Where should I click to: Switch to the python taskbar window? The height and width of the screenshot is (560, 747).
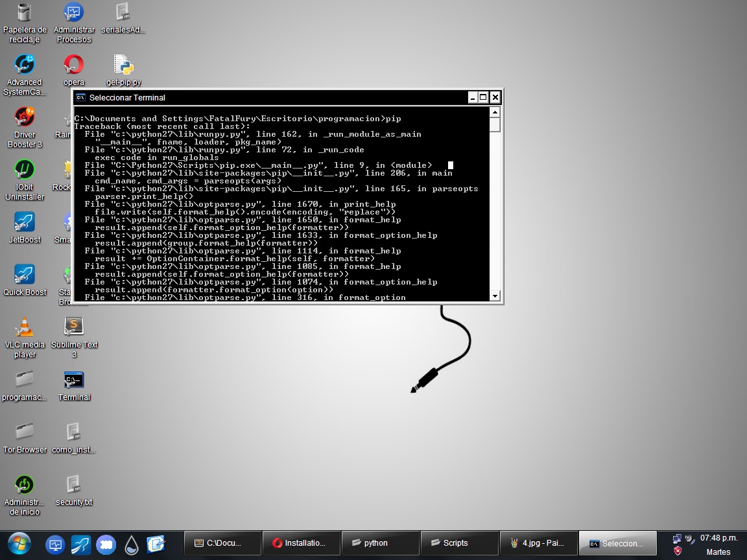pos(381,543)
